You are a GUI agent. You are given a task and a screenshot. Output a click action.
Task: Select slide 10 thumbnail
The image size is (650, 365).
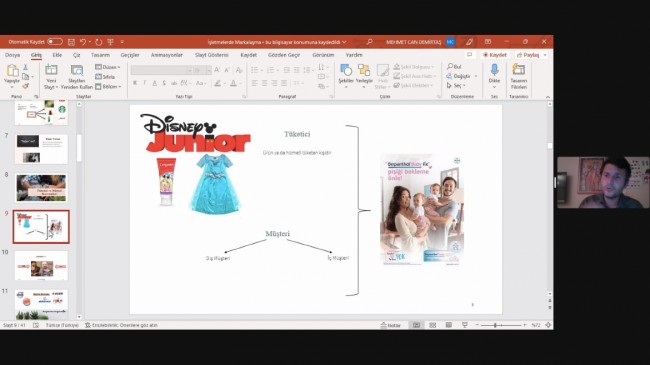[x=41, y=265]
